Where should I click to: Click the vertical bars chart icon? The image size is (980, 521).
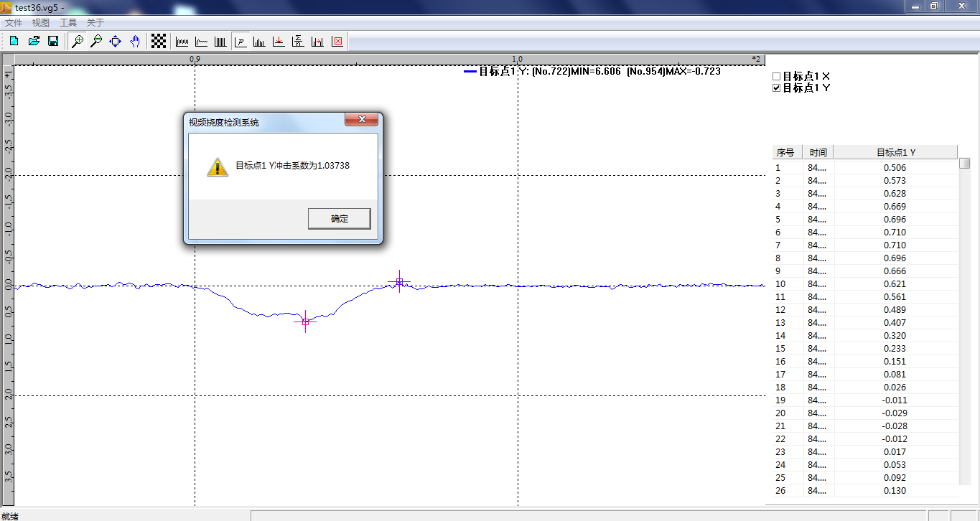click(x=221, y=42)
